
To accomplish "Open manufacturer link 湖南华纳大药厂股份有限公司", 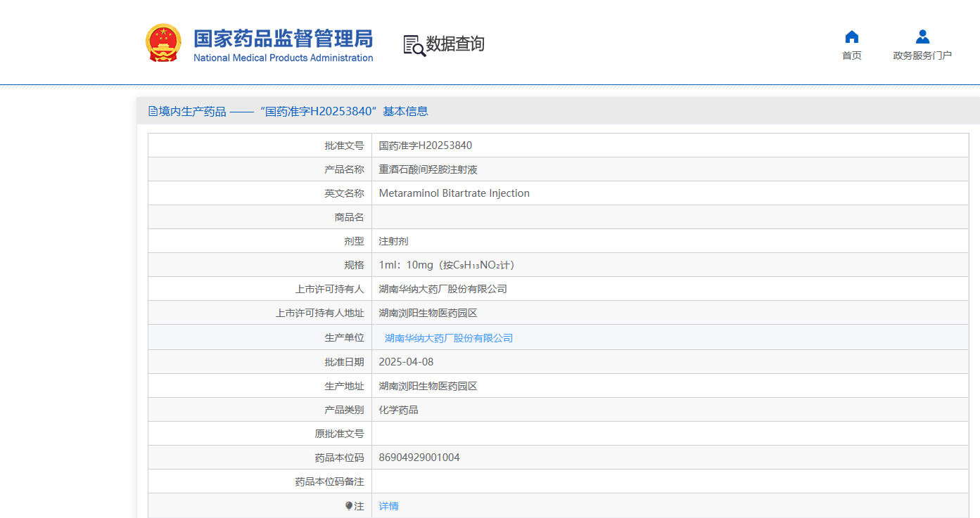I will coord(448,337).
